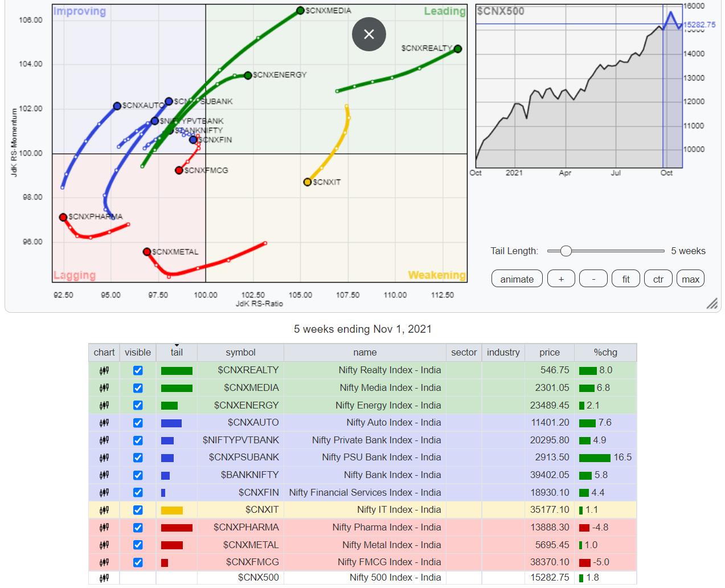Click chart icon in $CNX500 row
This screenshot has height=588, width=725.
(104, 578)
